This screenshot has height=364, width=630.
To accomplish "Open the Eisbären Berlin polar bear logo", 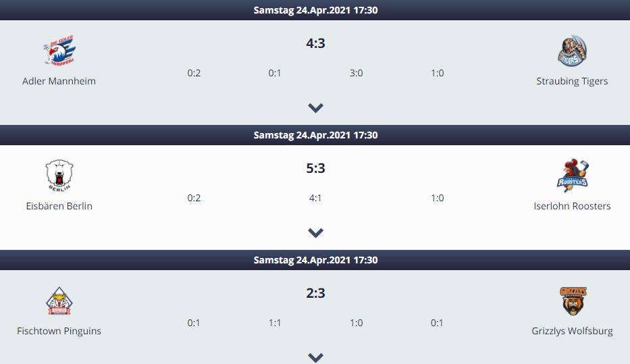I will 59,176.
